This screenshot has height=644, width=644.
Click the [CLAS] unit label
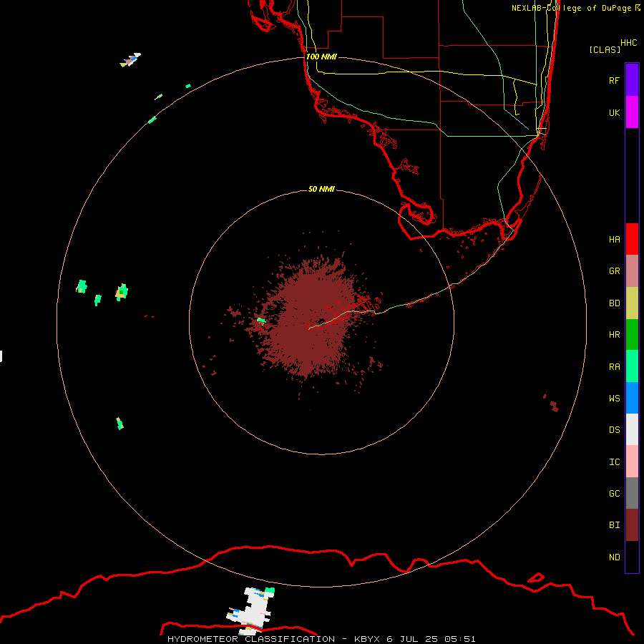[x=605, y=49]
